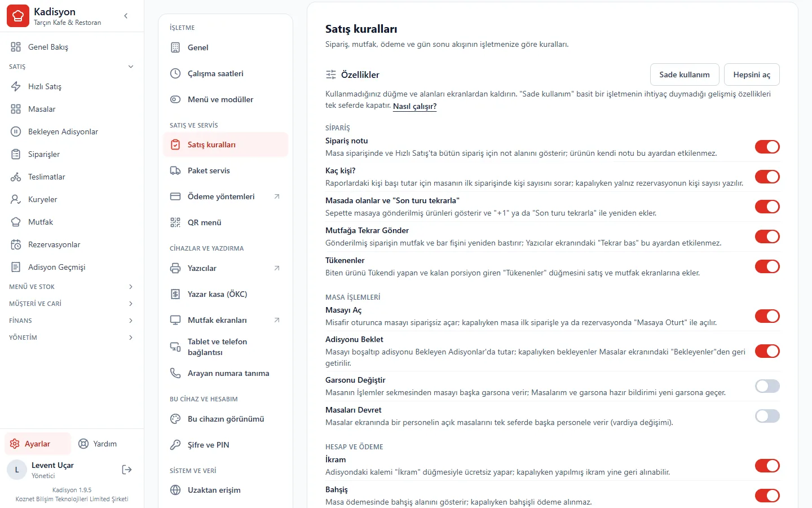Click the Hızlı Satış lightning icon

[16, 86]
